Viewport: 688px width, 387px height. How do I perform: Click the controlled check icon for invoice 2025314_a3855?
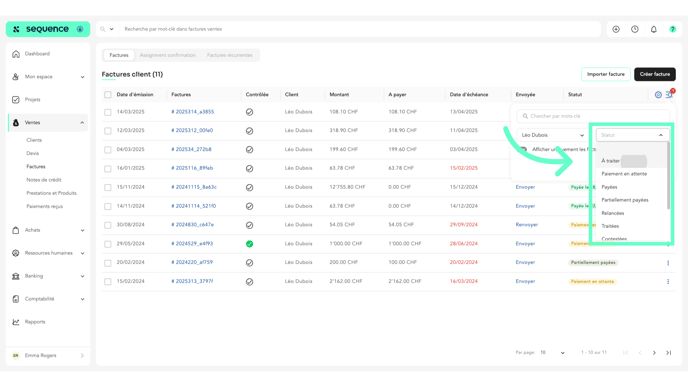249,112
